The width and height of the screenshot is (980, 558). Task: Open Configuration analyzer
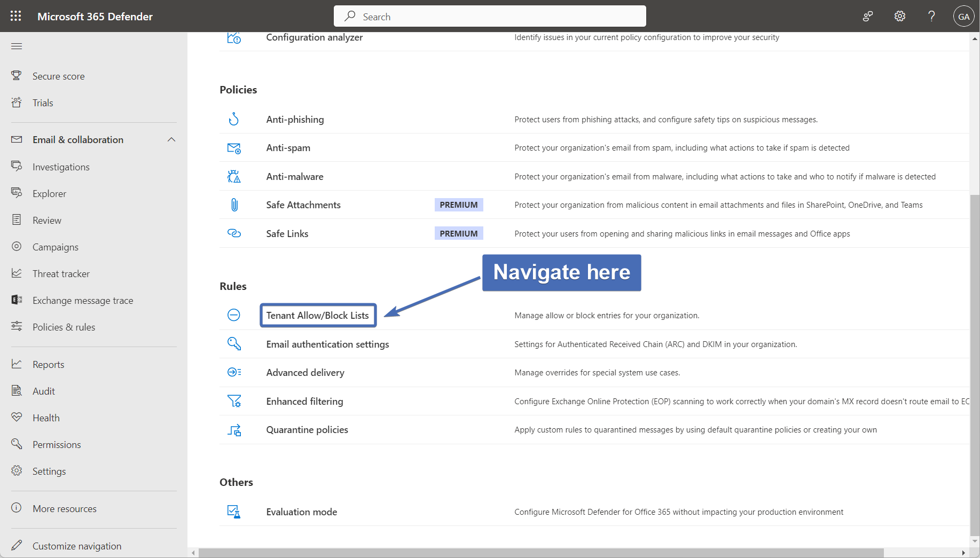314,37
